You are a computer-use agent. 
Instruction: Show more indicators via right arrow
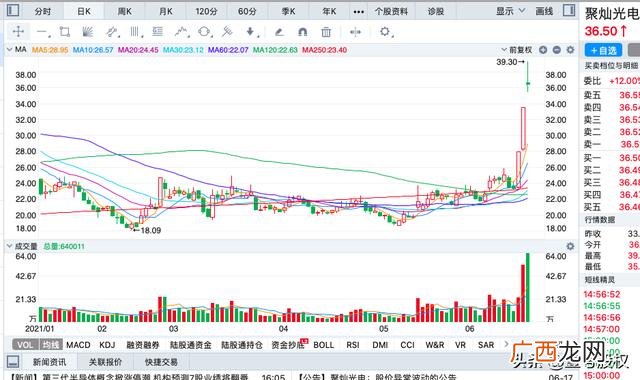[x=507, y=344]
